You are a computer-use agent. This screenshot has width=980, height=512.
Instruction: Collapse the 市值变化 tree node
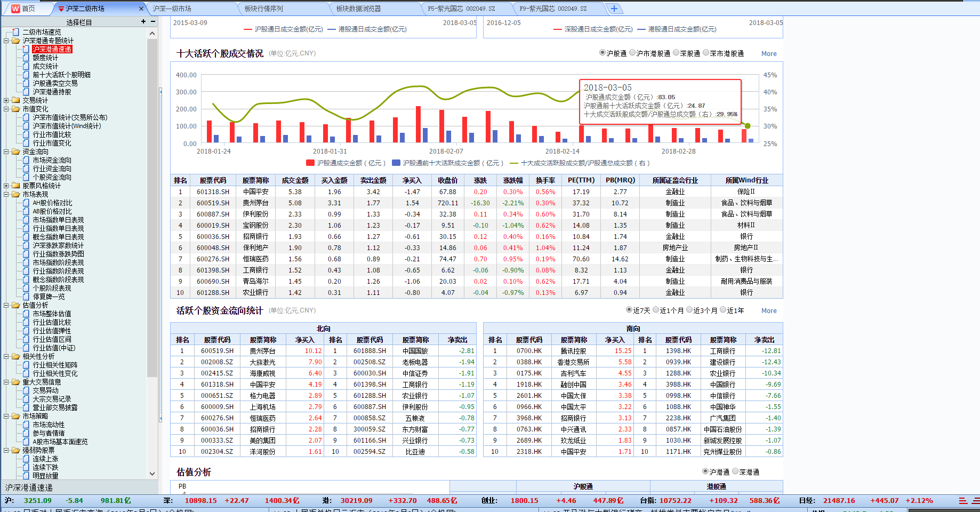click(6, 109)
